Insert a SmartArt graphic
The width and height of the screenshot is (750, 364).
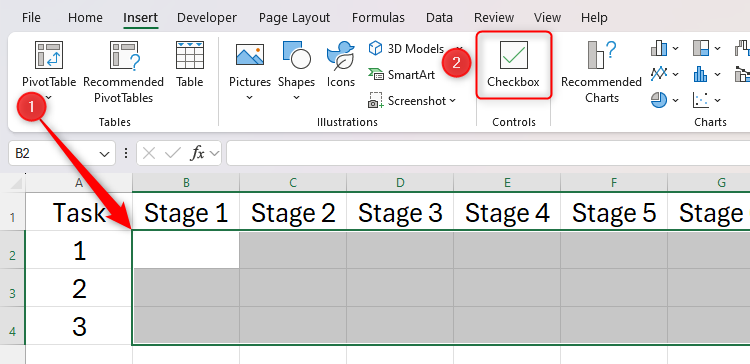(402, 75)
